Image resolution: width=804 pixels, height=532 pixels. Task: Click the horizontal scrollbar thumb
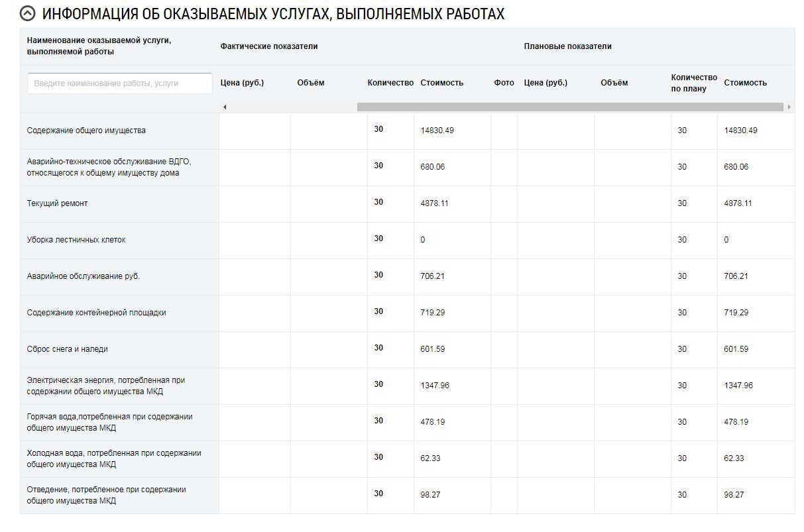pos(570,107)
